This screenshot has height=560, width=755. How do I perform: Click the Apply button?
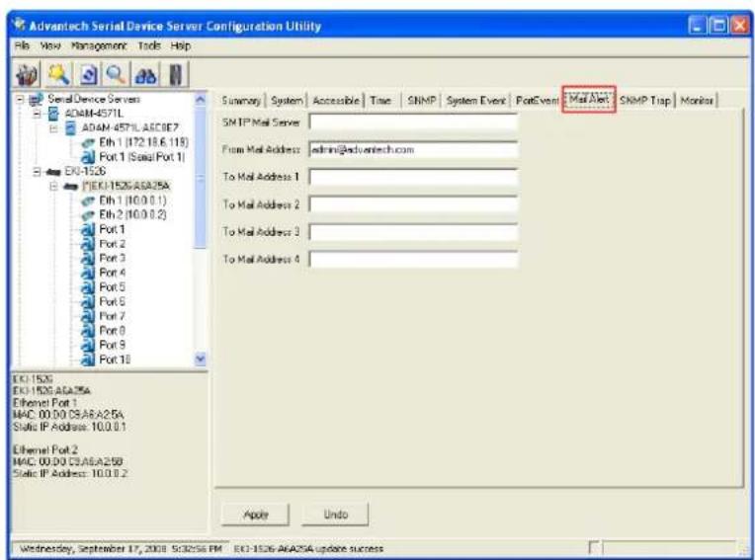[256, 515]
